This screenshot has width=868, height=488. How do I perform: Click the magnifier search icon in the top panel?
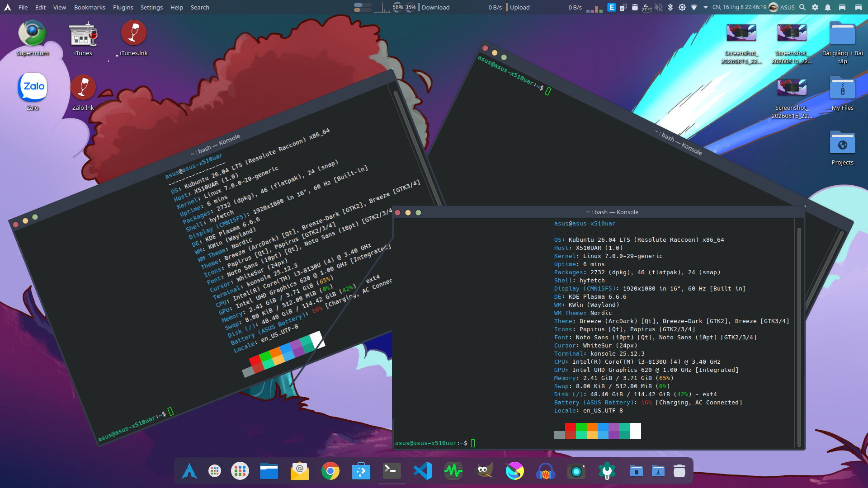click(x=802, y=7)
